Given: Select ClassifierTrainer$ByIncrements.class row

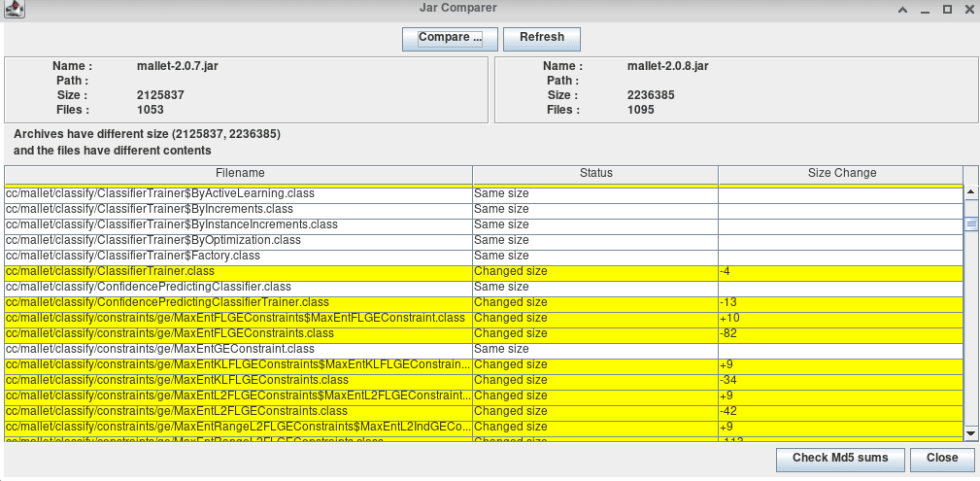Looking at the screenshot, I should point(484,209).
